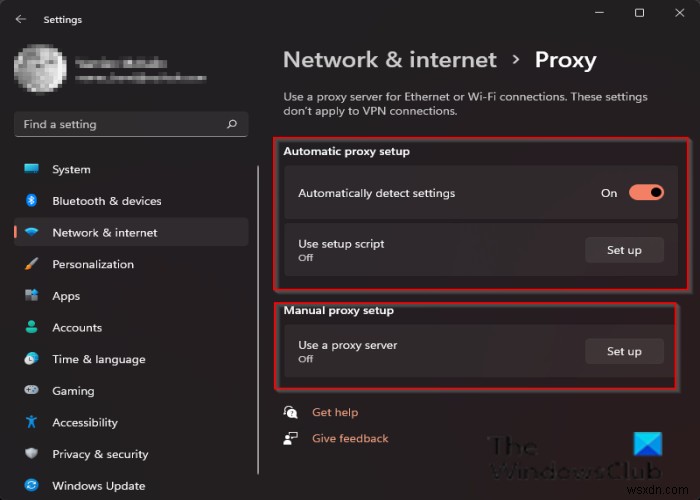This screenshot has width=700, height=500.
Task: Click the Find a setting search box
Action: (120, 125)
